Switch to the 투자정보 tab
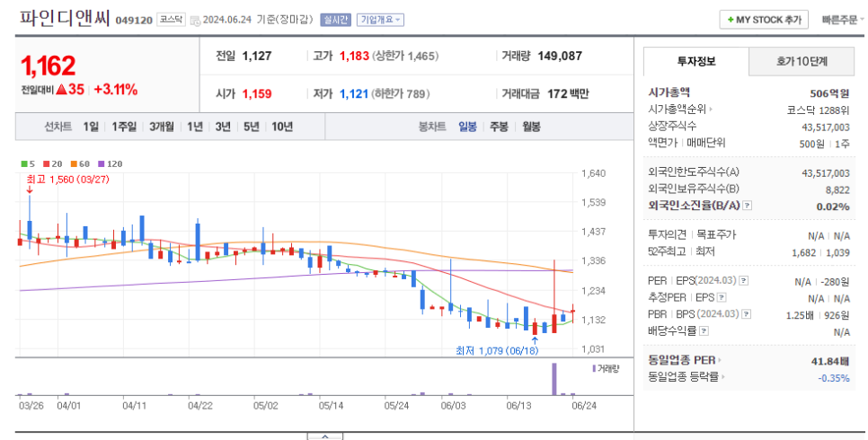 [x=696, y=61]
